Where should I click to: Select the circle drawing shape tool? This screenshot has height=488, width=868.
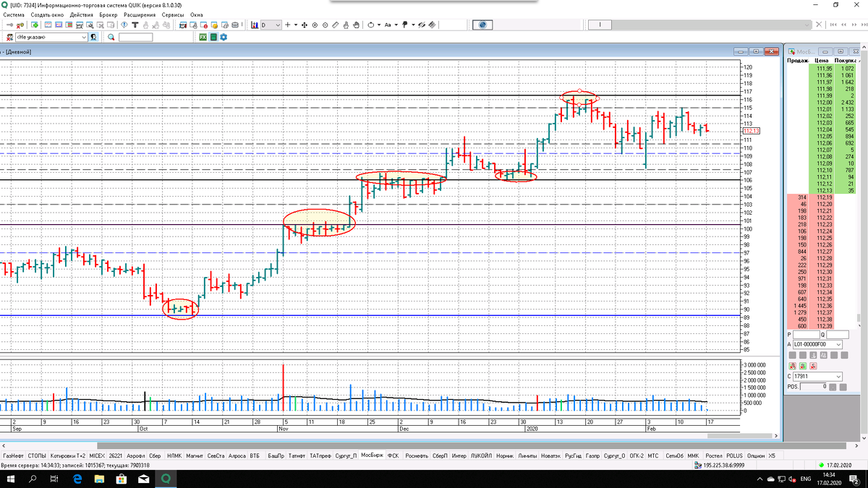(370, 25)
